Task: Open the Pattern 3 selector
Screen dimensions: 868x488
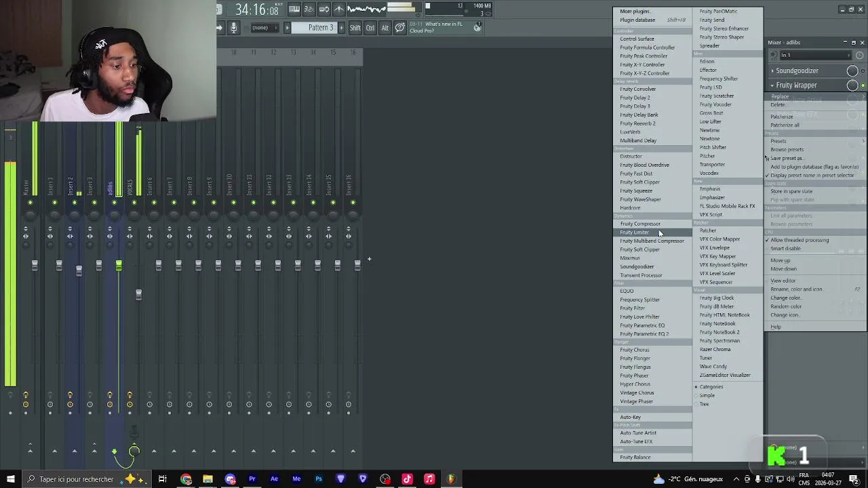Action: (315, 28)
